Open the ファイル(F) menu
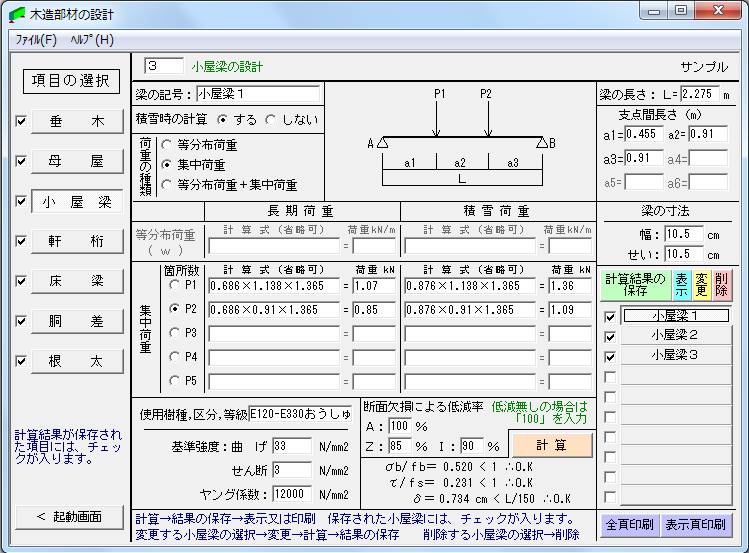 coord(35,40)
